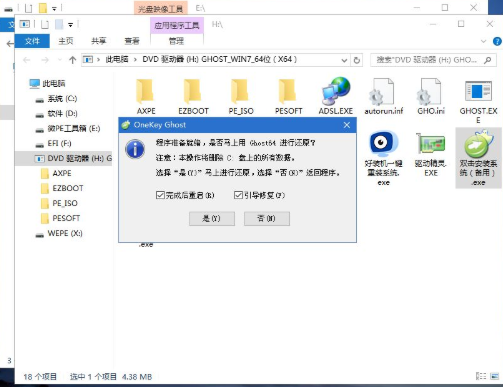The width and height of the screenshot is (503, 387).
Task: Switch to details view in status bar
Action: click(481, 376)
